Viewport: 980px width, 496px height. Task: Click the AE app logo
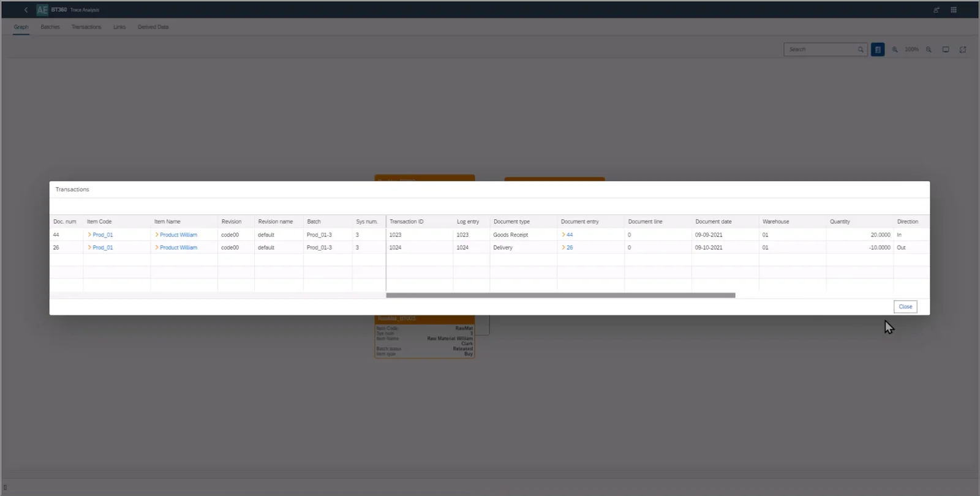(x=42, y=10)
